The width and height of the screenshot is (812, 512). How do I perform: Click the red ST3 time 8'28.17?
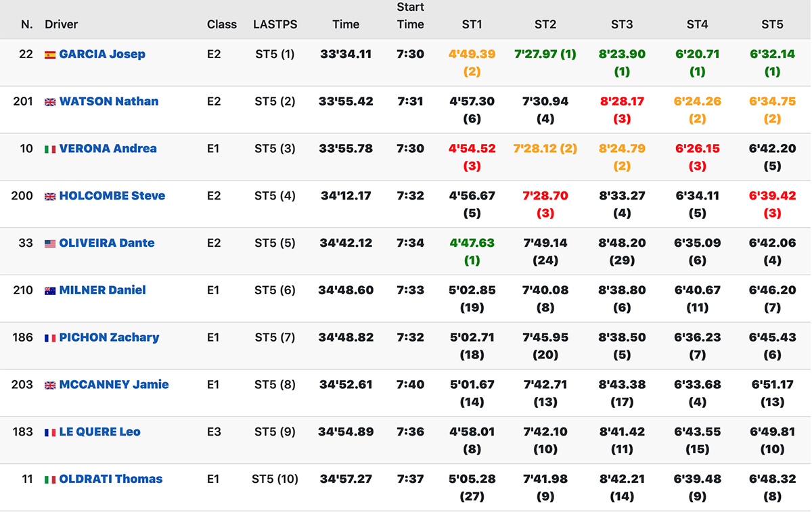point(622,101)
